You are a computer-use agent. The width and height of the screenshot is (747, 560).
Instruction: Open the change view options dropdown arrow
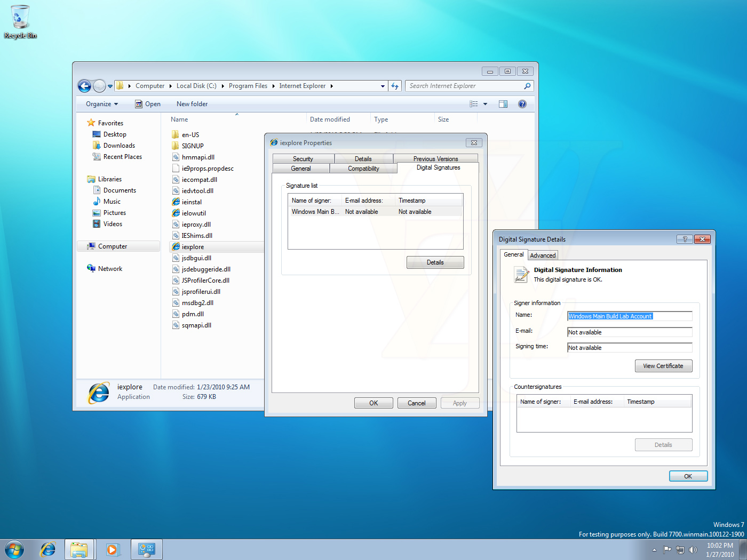485,104
